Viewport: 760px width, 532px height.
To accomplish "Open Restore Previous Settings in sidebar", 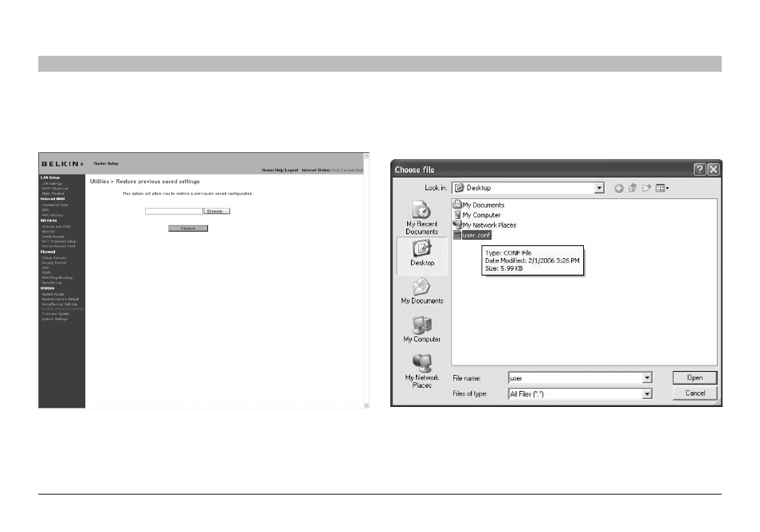I will [x=63, y=309].
